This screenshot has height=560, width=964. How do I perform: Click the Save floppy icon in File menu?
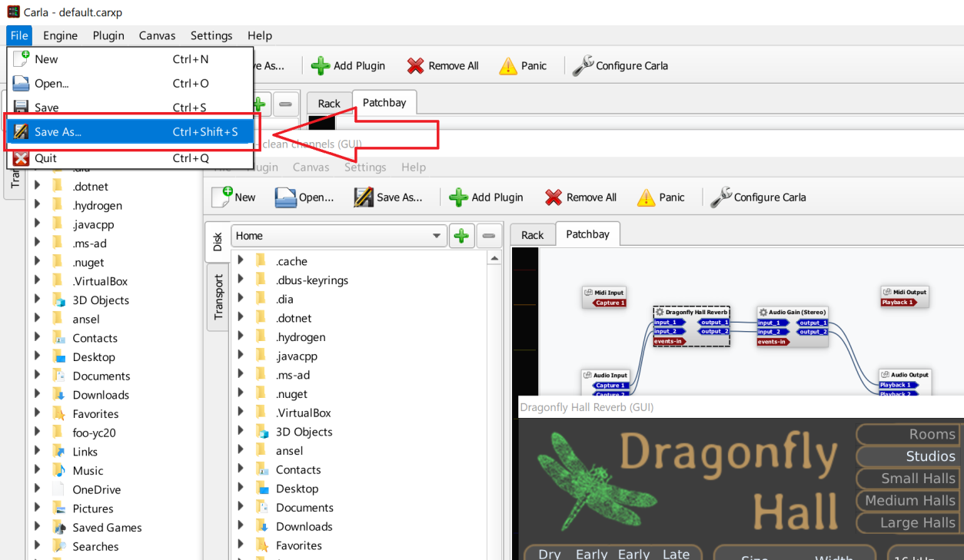click(22, 108)
